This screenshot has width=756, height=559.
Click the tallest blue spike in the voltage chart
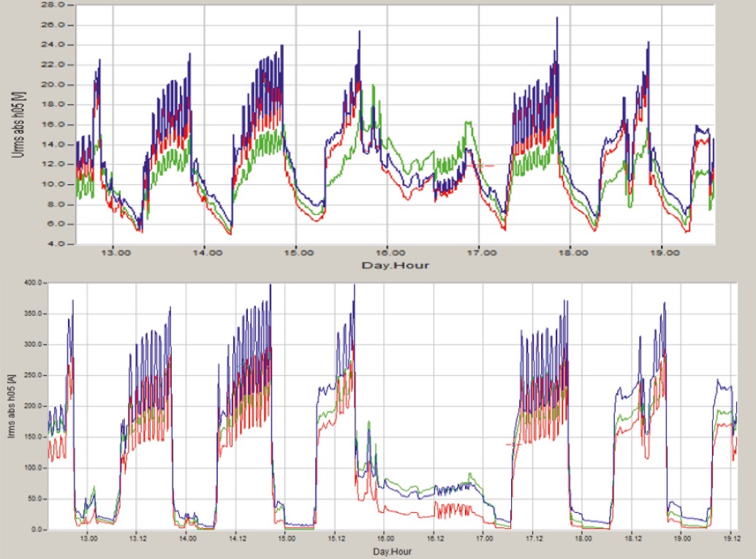(x=557, y=20)
